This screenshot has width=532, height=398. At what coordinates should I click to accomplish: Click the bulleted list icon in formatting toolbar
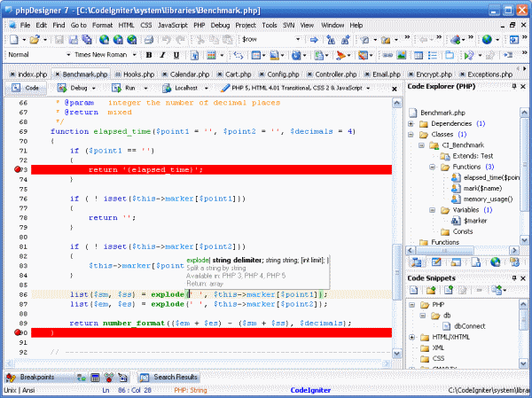(433, 55)
